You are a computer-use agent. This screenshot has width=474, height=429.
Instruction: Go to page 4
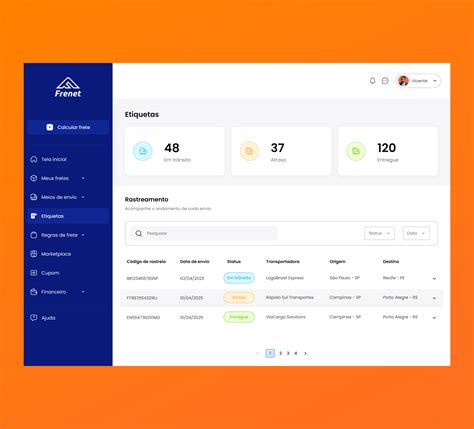point(296,353)
